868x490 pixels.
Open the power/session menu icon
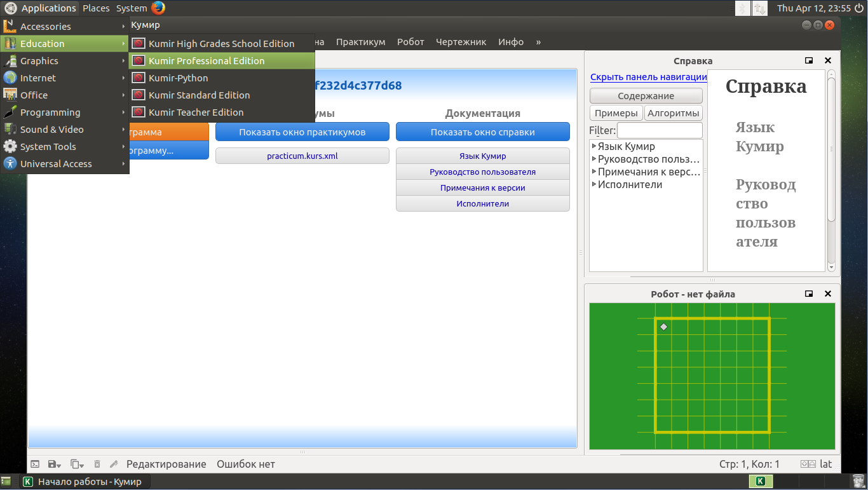(x=860, y=8)
